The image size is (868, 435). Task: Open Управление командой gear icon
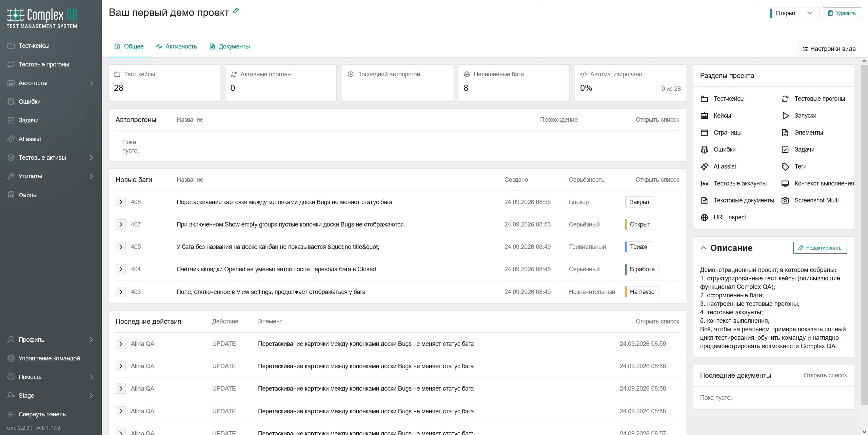point(11,358)
